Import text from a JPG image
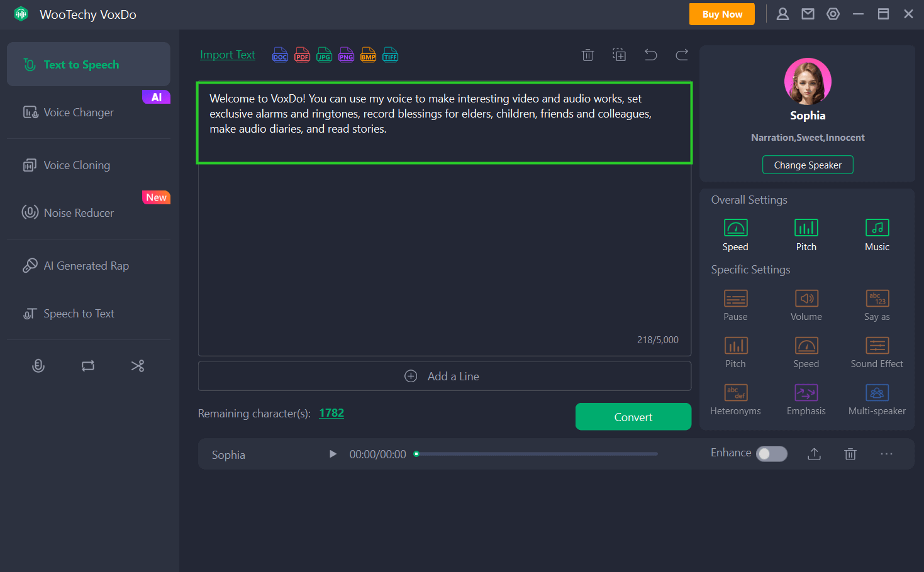 tap(324, 55)
